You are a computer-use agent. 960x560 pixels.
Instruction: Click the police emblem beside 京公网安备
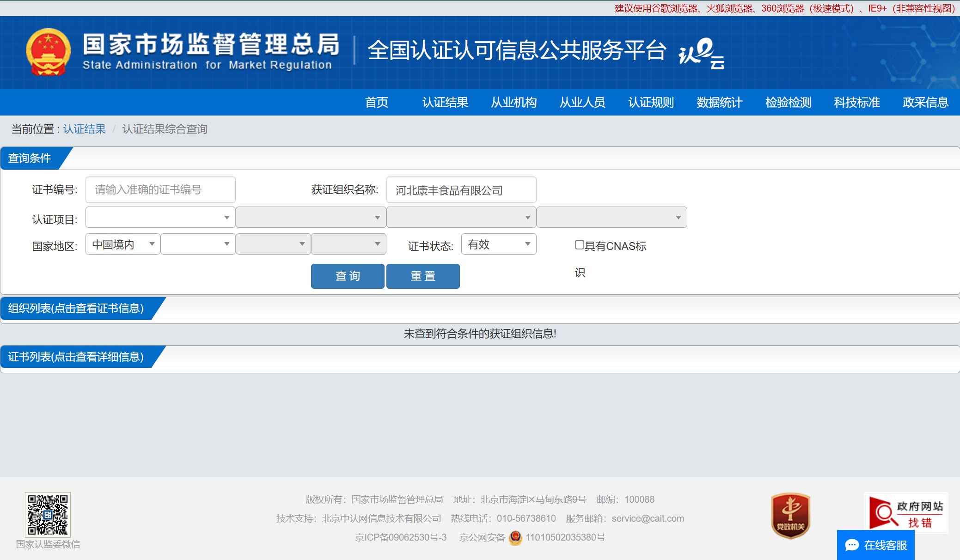coord(515,537)
